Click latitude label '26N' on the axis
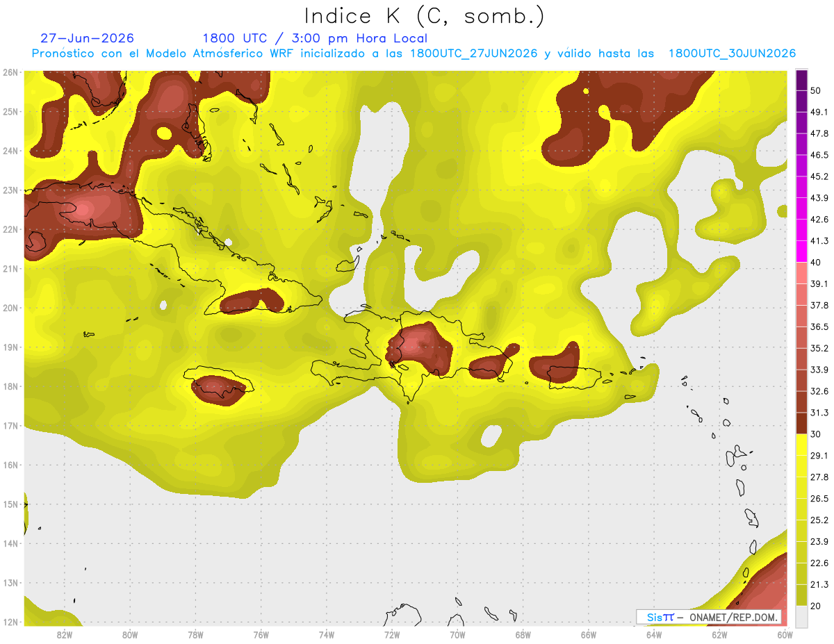The height and width of the screenshot is (644, 834). (x=10, y=72)
